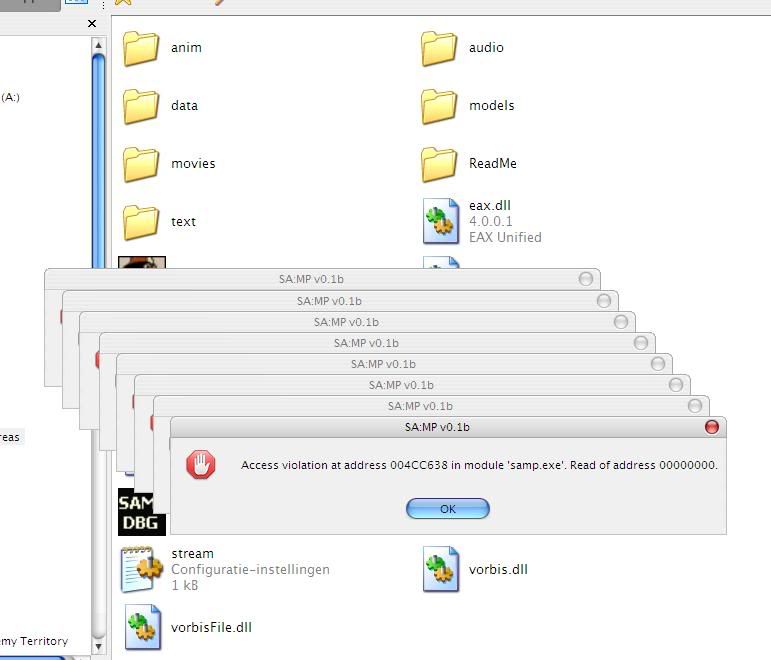Close the side panel with the X
Image resolution: width=771 pixels, height=660 pixels.
[92, 24]
